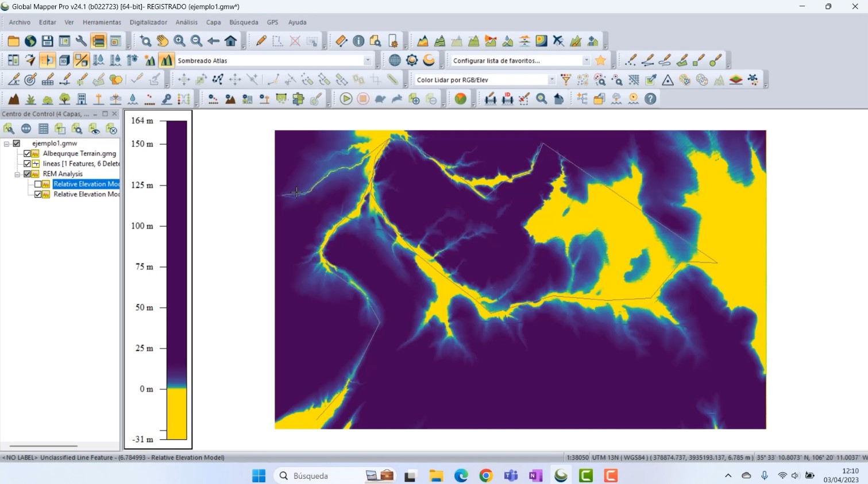
Task: Activate the Zoom In tool
Action: coord(179,41)
